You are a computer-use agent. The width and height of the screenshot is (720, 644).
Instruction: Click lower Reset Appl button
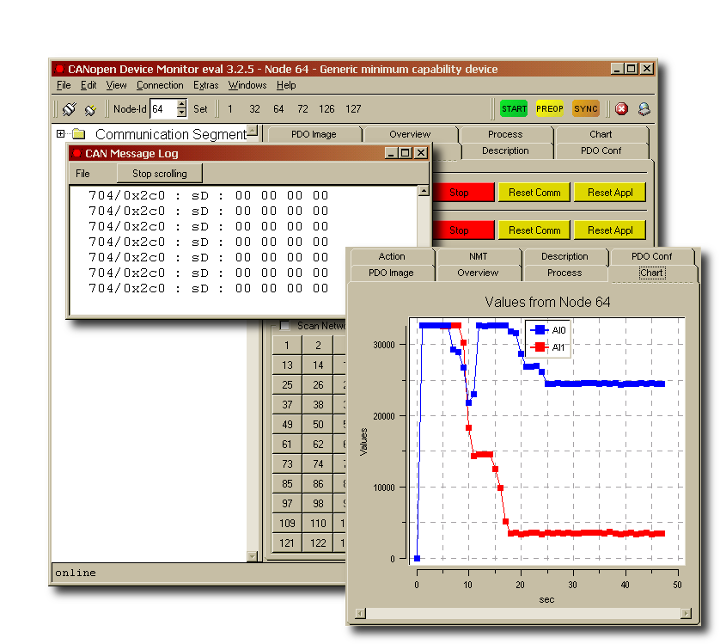click(x=610, y=230)
